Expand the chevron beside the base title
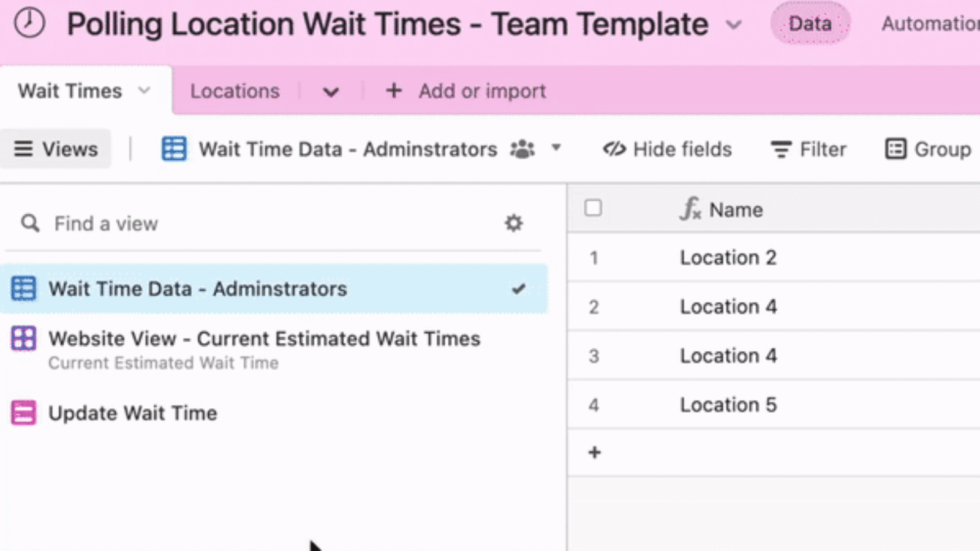The height and width of the screenshot is (551, 980). point(734,26)
